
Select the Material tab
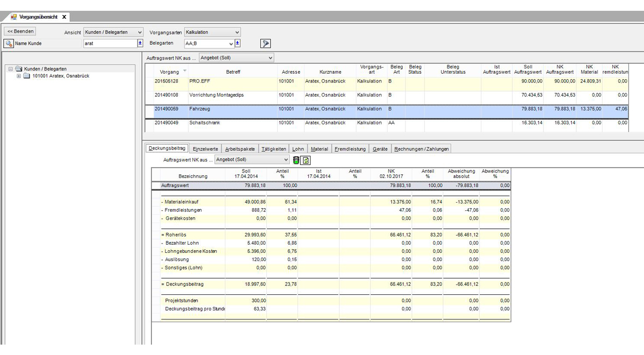pos(319,149)
